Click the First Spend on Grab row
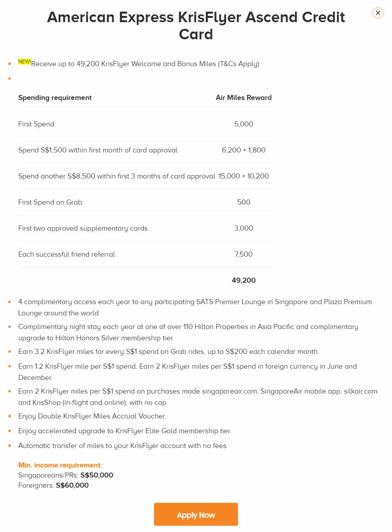Image resolution: width=392 pixels, height=532 pixels. pos(50,202)
